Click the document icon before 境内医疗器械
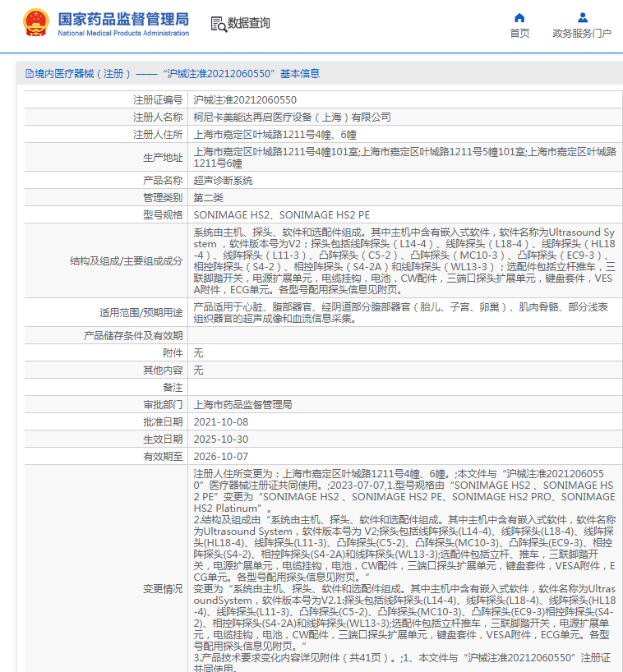Viewport: 623px width, 672px height. click(29, 74)
